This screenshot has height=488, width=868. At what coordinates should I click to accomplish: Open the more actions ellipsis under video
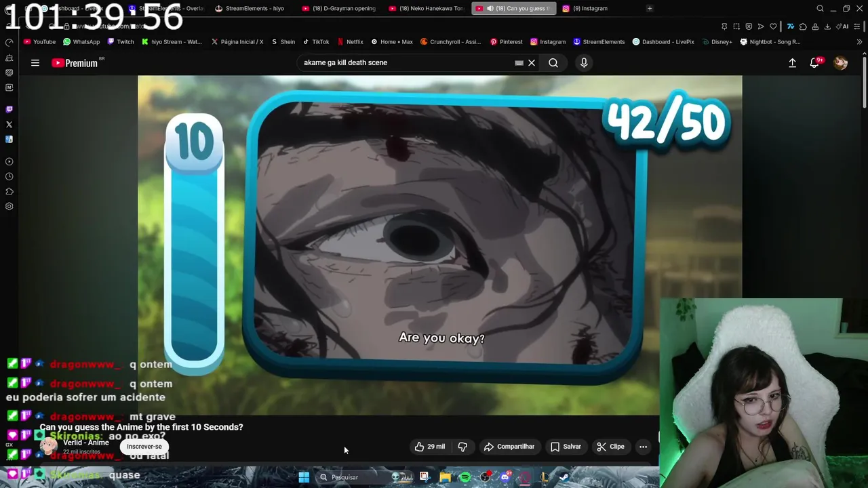(643, 447)
